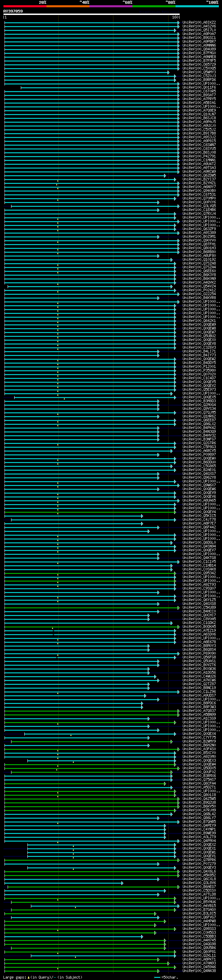Select label UniRef100_B9SAT7
The image size is (222, 980).
(199, 95)
